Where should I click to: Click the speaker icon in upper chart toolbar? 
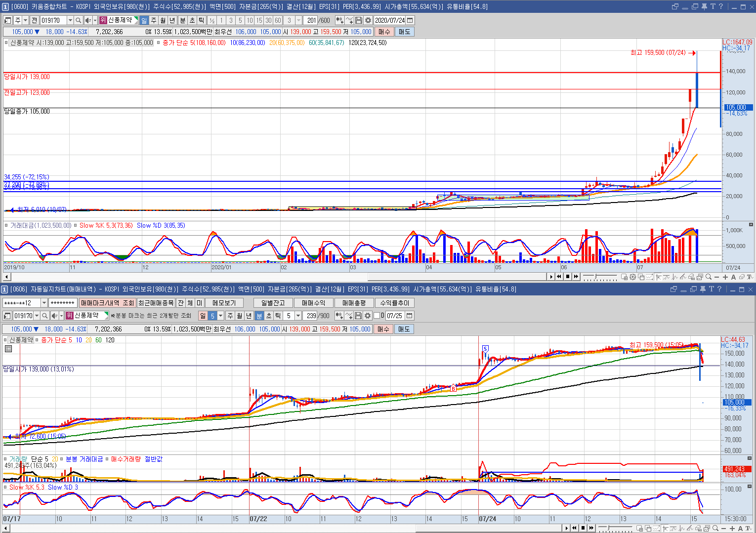pos(87,20)
